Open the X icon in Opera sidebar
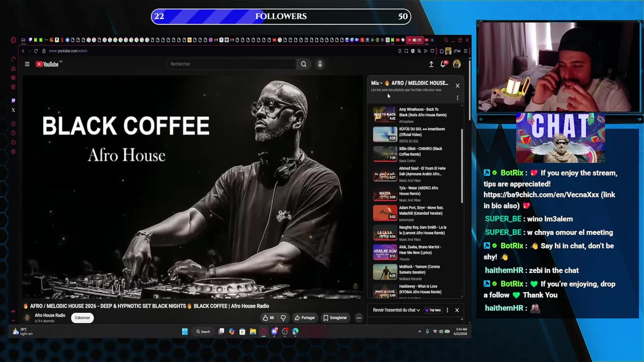Image resolution: width=644 pixels, height=362 pixels. click(13, 110)
